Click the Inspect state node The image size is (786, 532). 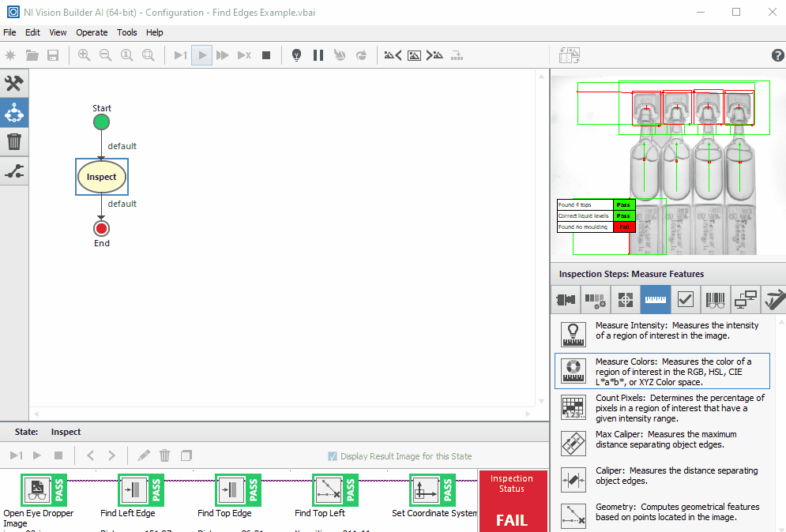point(101,177)
